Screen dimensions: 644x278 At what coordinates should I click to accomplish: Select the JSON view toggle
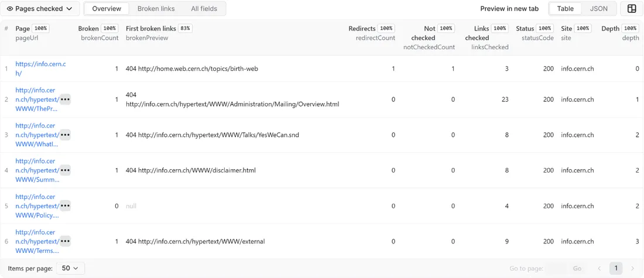pos(598,9)
